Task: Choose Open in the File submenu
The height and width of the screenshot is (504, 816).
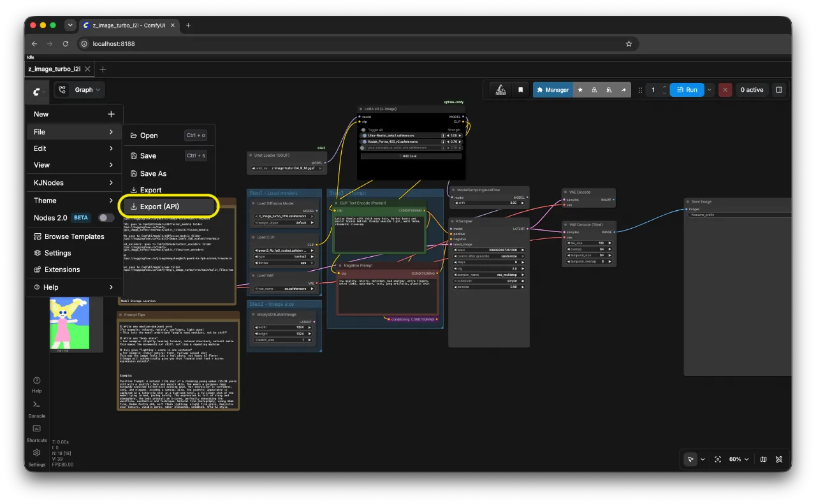Action: point(168,135)
